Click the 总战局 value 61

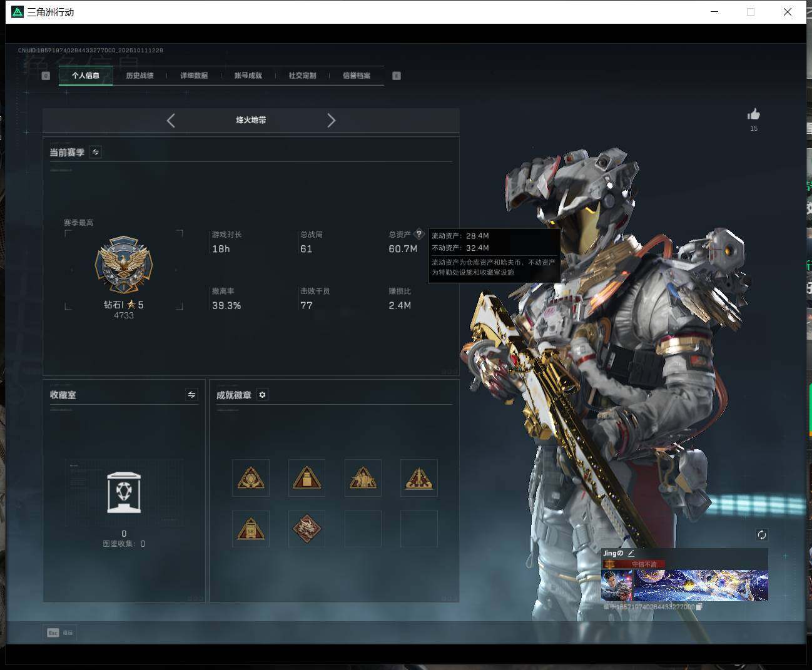coord(306,249)
